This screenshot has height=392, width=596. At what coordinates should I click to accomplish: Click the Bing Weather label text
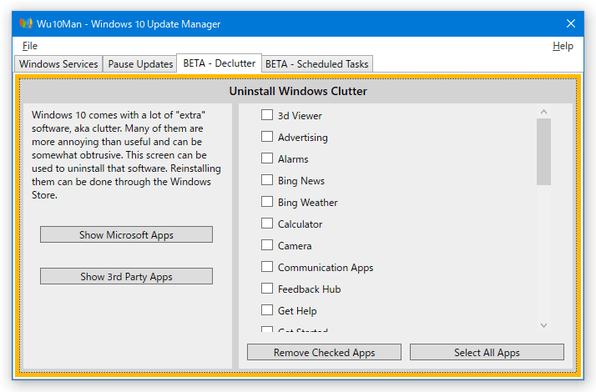[x=308, y=203]
